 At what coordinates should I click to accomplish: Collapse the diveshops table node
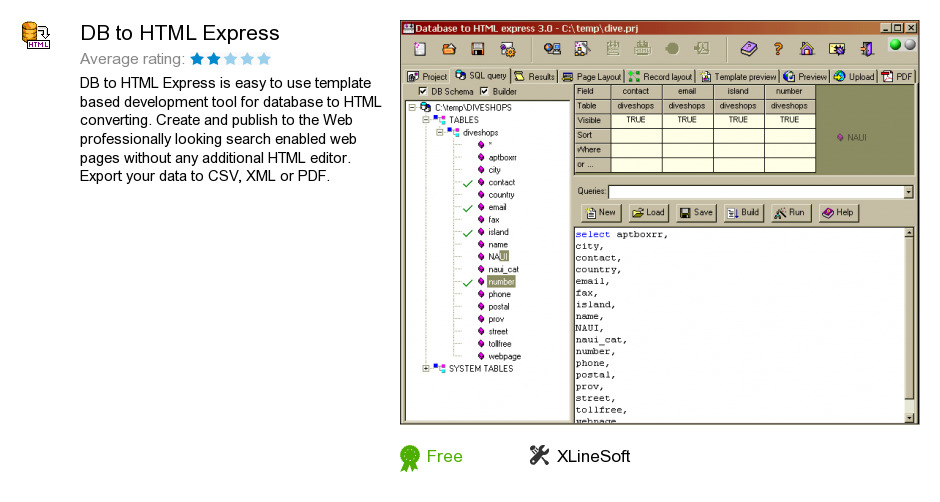pyautogui.click(x=439, y=133)
